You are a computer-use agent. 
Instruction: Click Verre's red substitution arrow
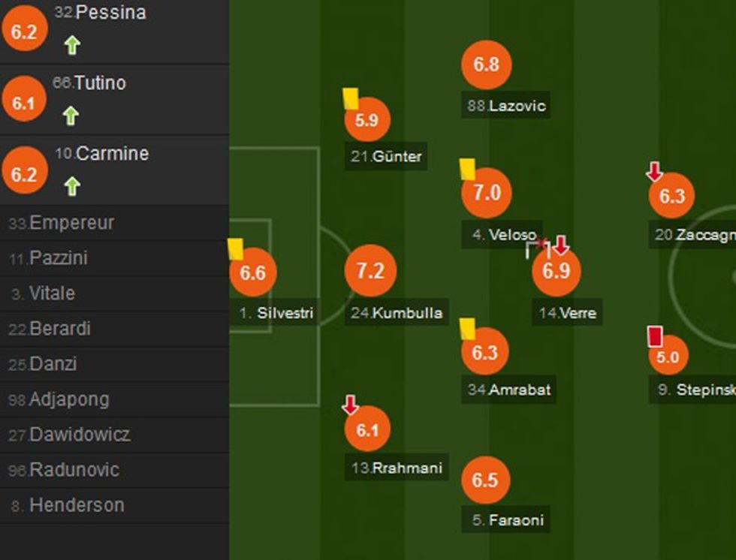coord(561,245)
